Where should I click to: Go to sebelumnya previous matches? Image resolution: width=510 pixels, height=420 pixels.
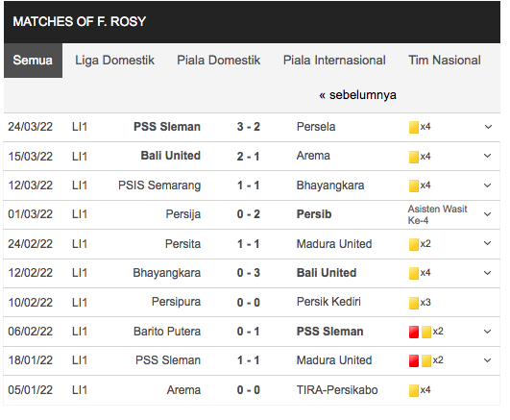click(x=357, y=95)
